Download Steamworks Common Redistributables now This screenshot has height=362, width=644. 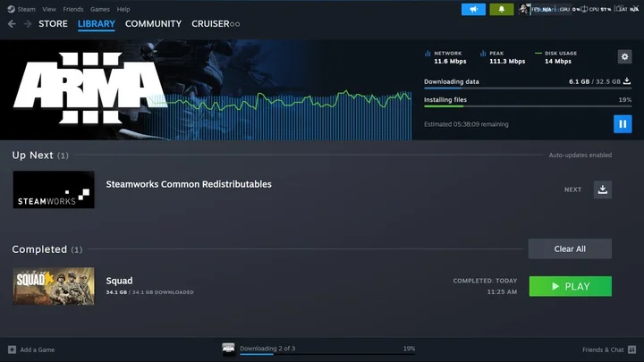coord(603,189)
